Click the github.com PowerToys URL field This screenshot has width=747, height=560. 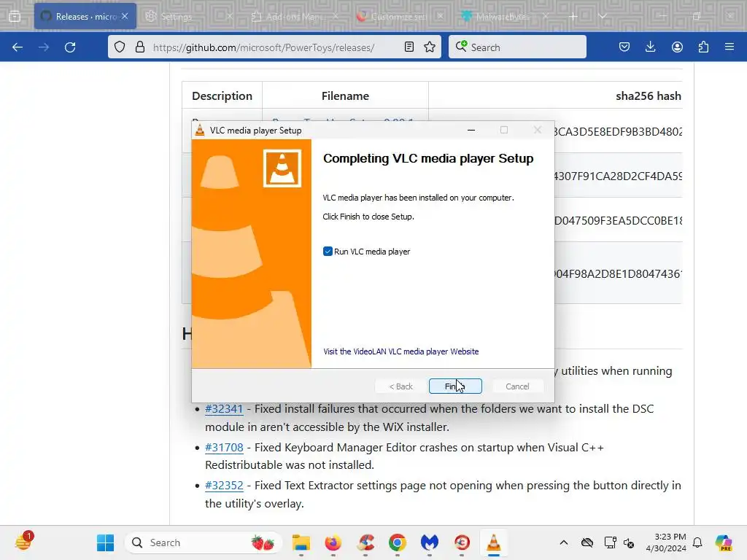click(263, 47)
